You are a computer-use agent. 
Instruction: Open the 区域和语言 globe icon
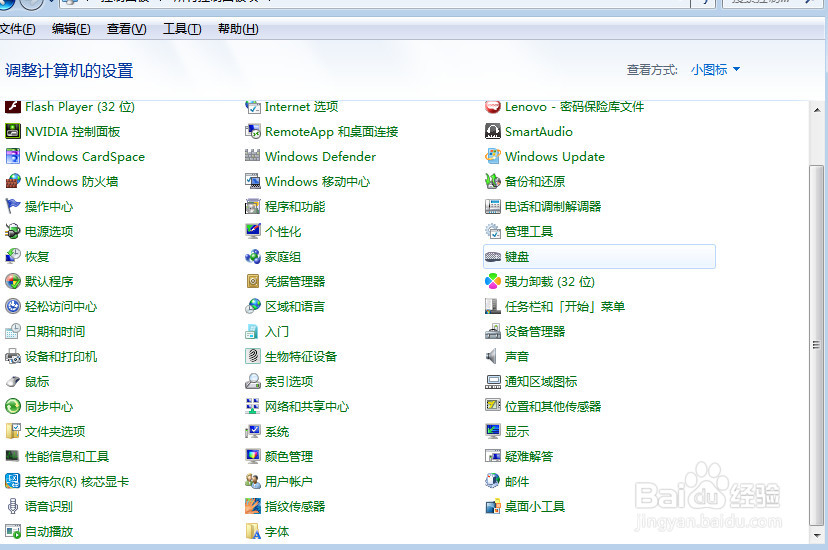(x=253, y=306)
